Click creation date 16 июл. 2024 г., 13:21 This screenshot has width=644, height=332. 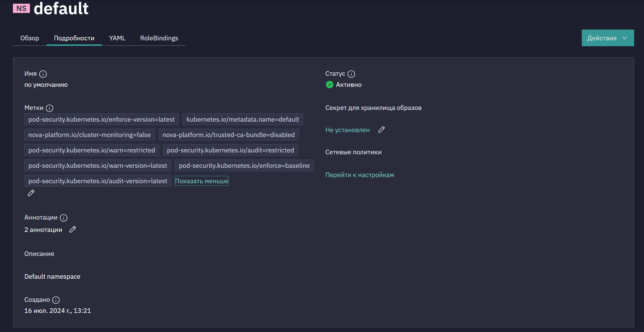(58, 311)
